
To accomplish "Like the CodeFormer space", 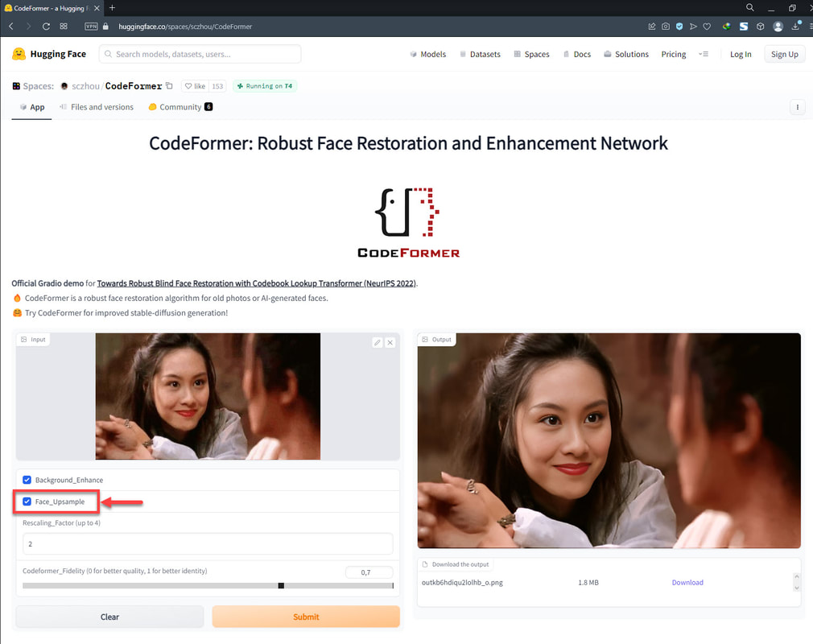I will [x=195, y=86].
